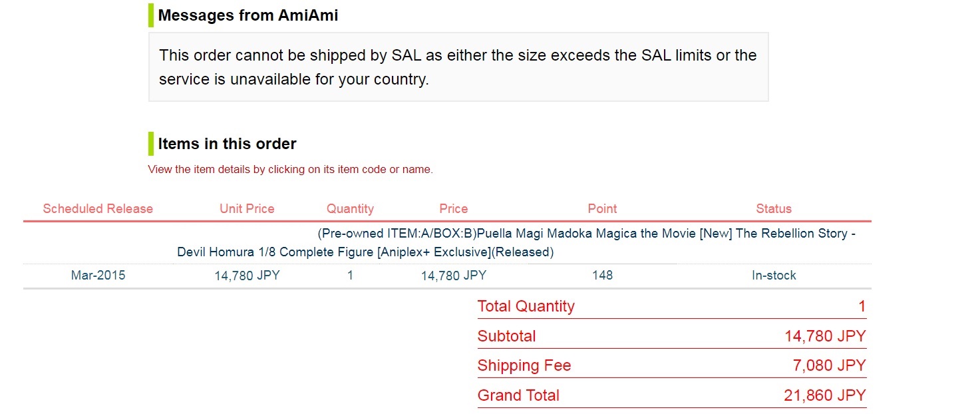Viewport: 980px width, 414px height.
Task: Select the 7,080 JPY shipping amount
Action: tap(830, 365)
